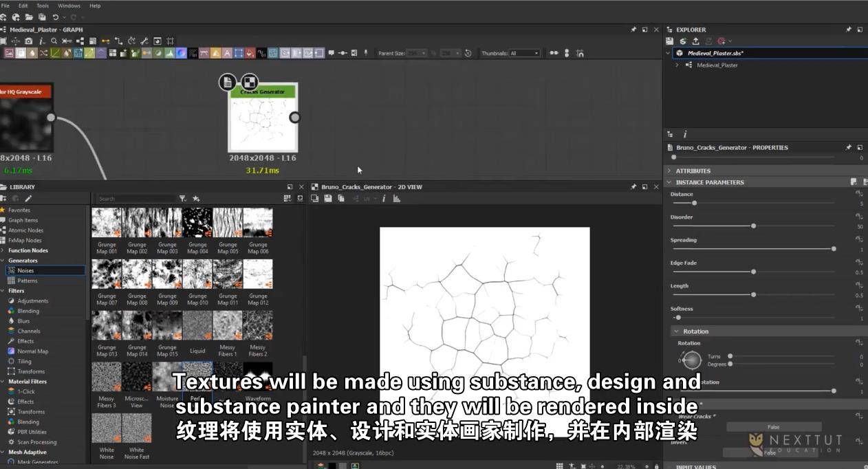Click the save bitmap icon in 2D View
Image resolution: width=868 pixels, height=469 pixels.
click(x=328, y=198)
